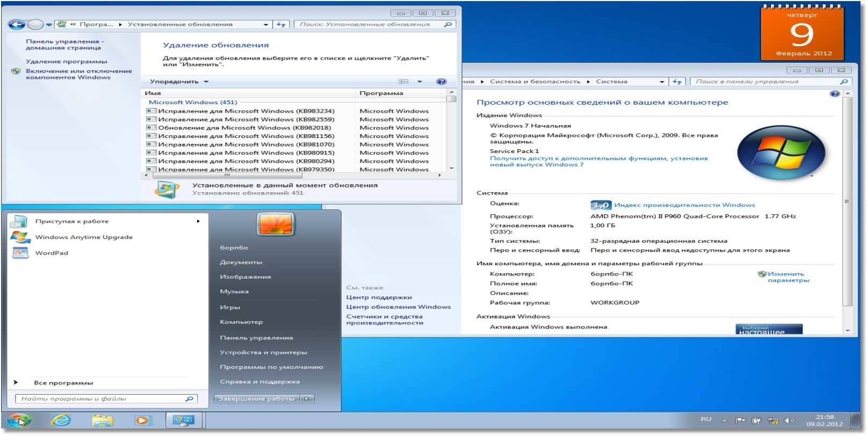The image size is (868, 436).
Task: Expand the Приступая к работе submenu arrow
Action: (198, 221)
